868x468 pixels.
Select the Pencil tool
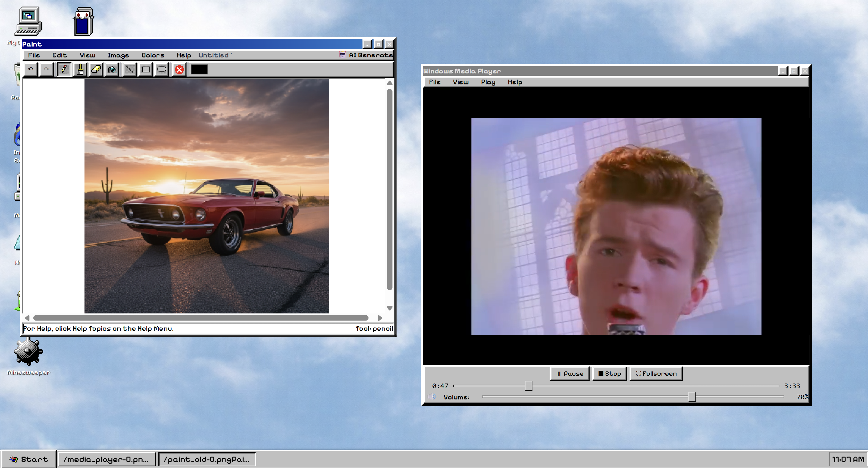click(64, 70)
